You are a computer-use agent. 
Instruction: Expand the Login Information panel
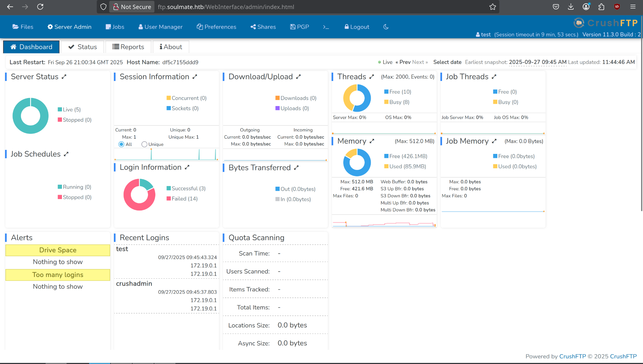click(x=187, y=167)
